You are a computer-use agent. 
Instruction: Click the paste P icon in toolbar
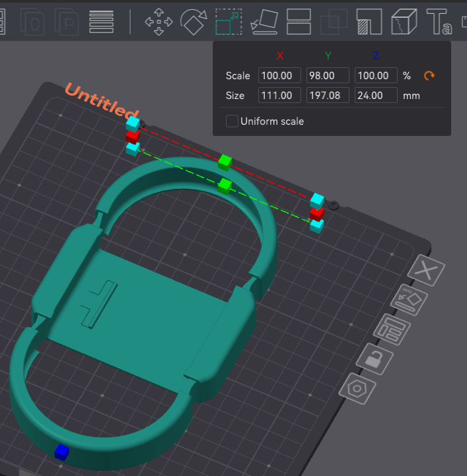[x=67, y=22]
